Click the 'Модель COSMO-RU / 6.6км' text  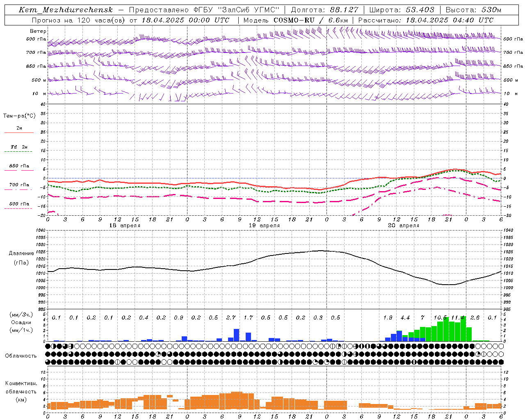(x=296, y=20)
